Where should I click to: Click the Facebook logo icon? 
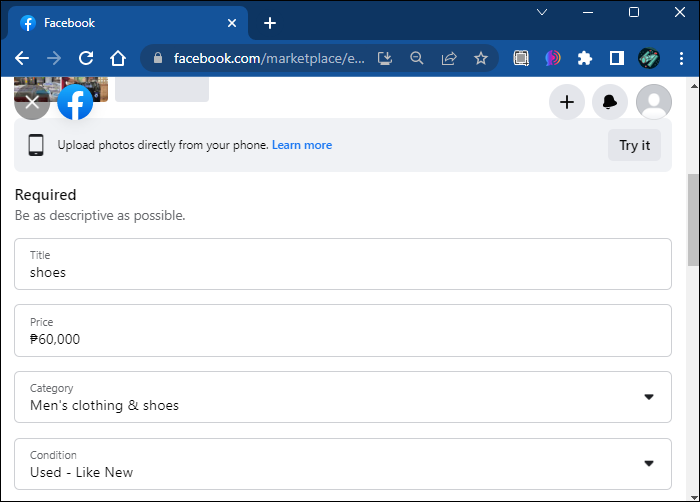[x=75, y=102]
